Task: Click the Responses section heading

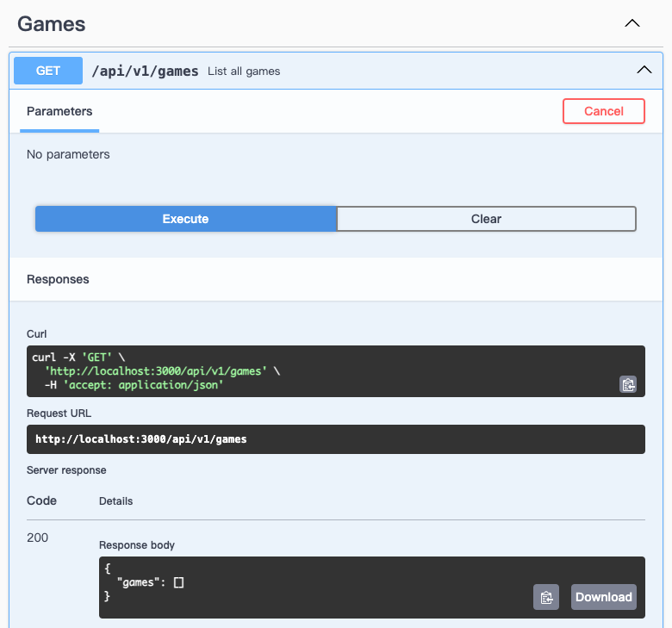Action: point(58,279)
